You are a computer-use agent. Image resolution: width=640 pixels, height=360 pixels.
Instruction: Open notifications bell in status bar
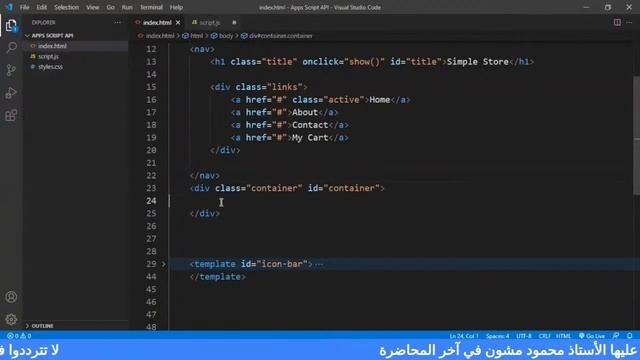(x=630, y=336)
